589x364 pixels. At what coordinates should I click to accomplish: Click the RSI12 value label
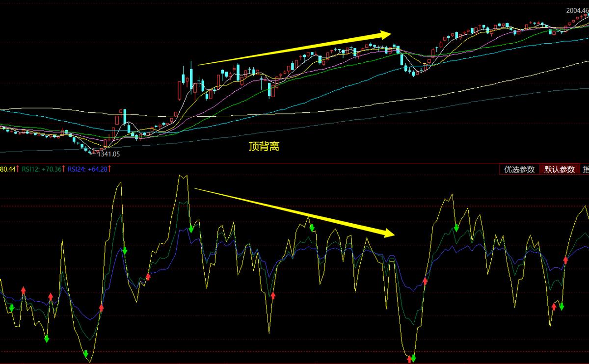[x=42, y=169]
